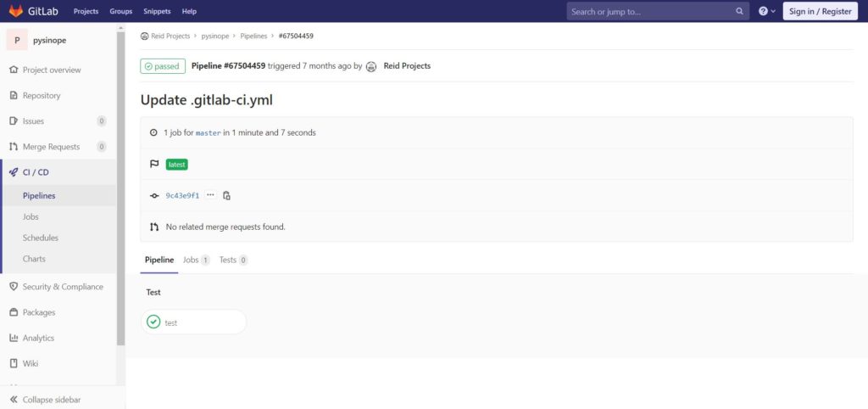
Task: Click the Reid Projects breadcrumb avatar icon
Action: 144,36
